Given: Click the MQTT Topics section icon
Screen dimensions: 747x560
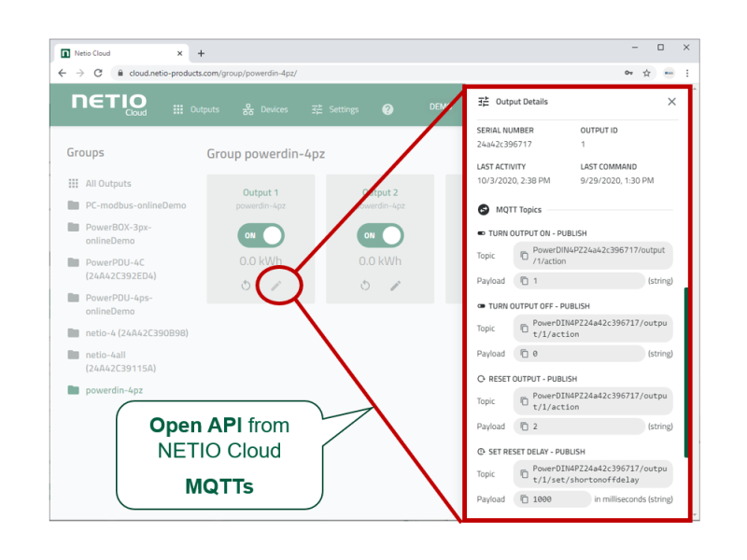Looking at the screenshot, I should [484, 209].
